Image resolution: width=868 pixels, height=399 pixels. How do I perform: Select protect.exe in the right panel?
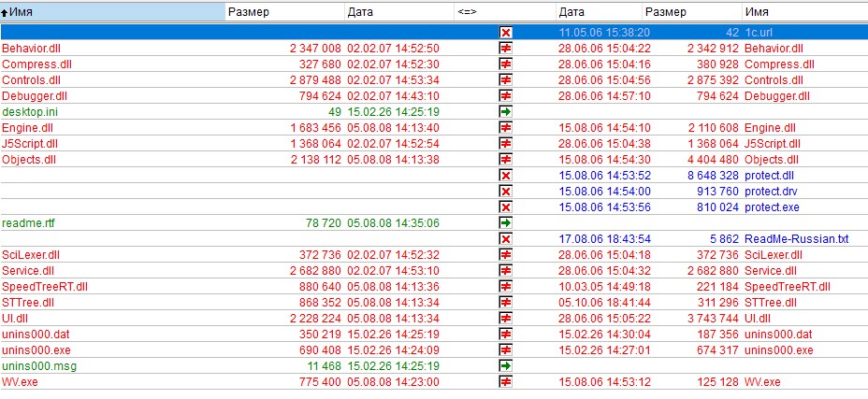click(773, 207)
